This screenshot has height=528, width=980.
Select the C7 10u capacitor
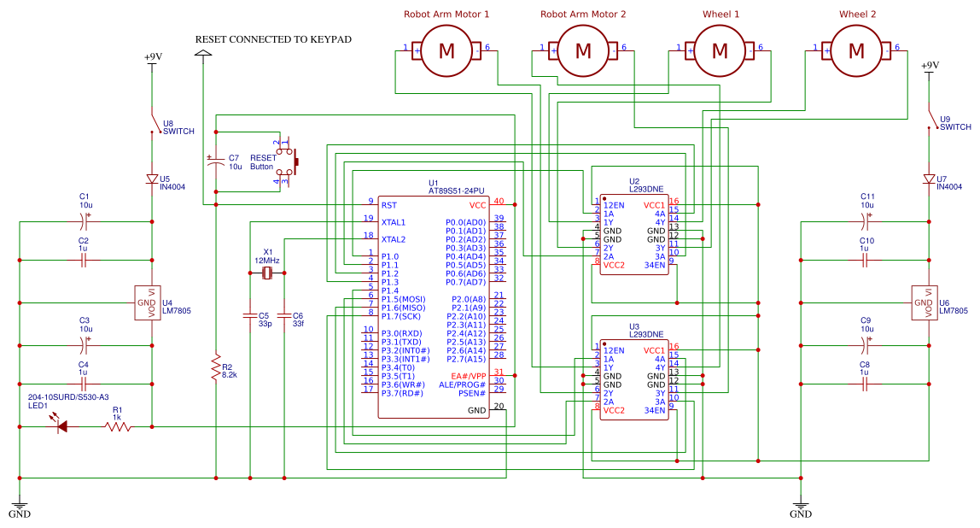click(x=217, y=162)
